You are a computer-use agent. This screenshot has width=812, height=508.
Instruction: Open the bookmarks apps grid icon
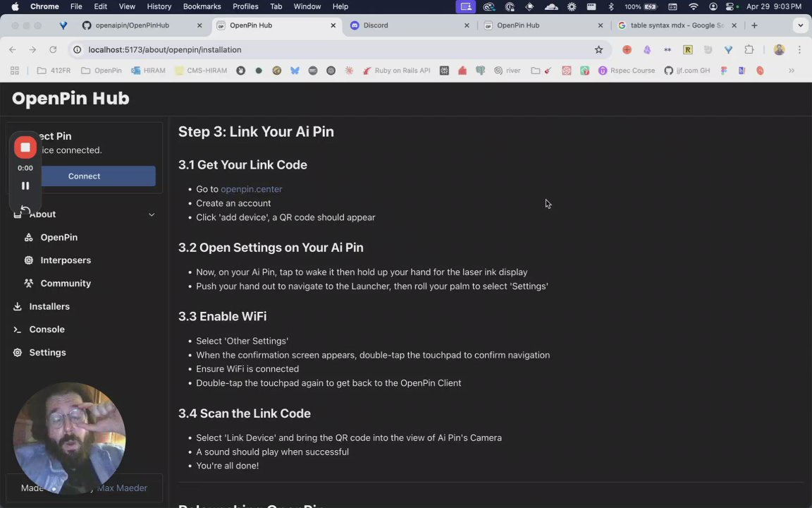[x=15, y=71]
